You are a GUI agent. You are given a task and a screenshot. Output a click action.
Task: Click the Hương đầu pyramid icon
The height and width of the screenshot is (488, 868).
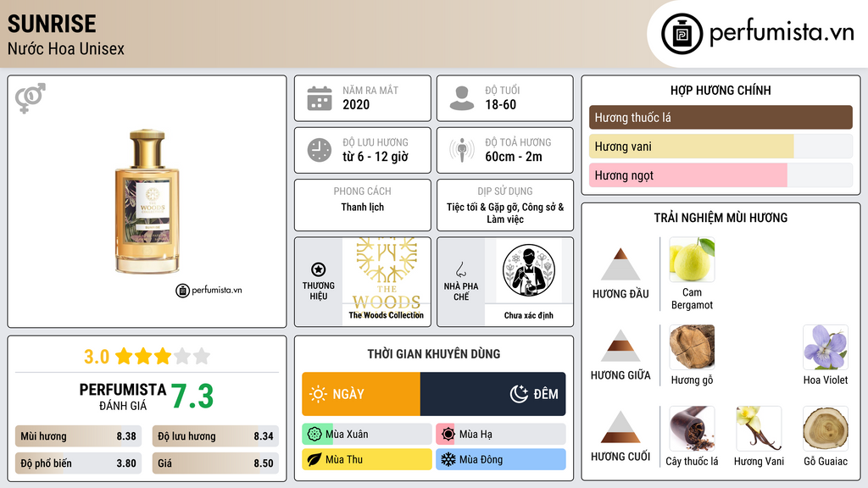click(620, 264)
